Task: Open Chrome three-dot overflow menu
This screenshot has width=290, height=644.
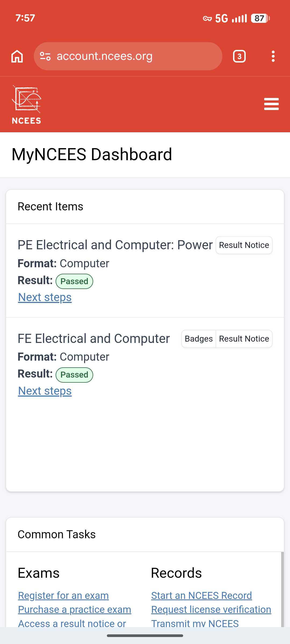Action: tap(273, 56)
